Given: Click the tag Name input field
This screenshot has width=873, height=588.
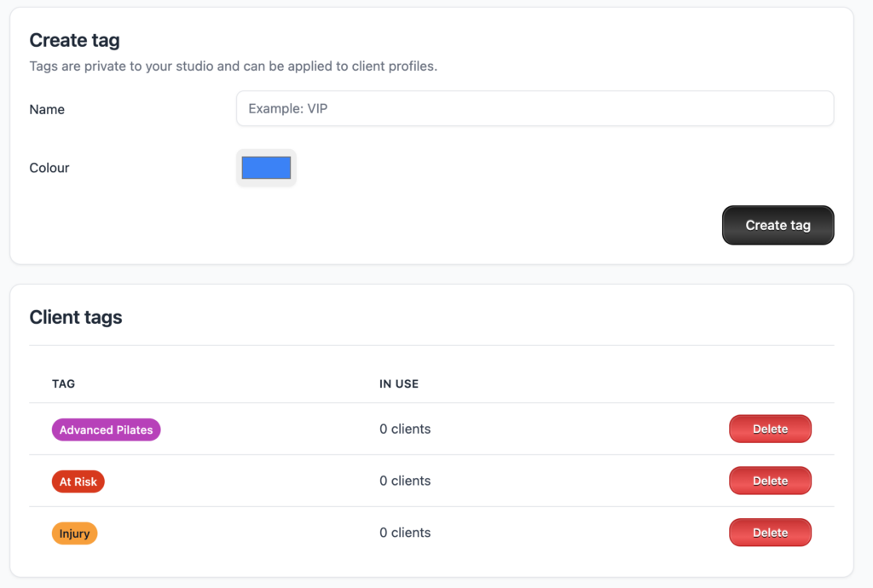Looking at the screenshot, I should (x=535, y=109).
